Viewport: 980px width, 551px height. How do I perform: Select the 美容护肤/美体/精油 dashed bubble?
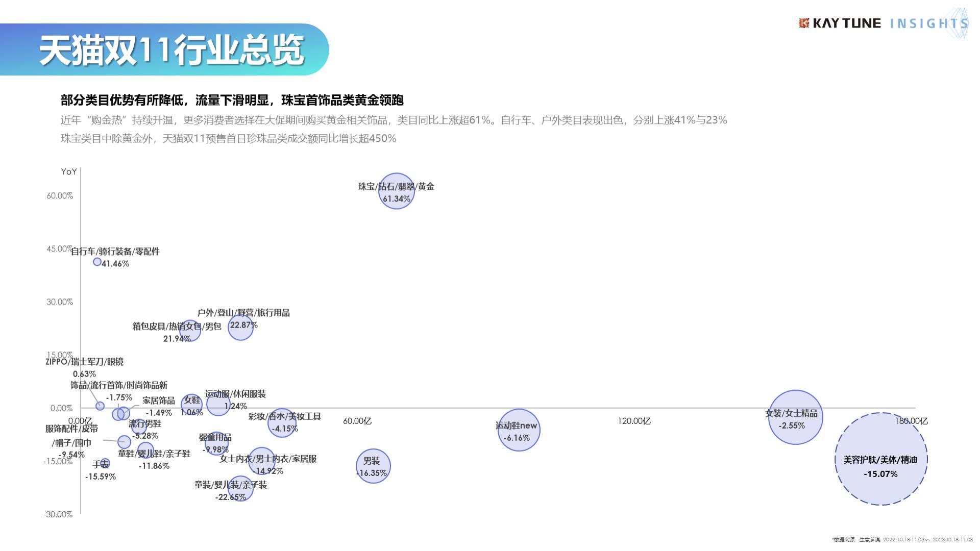[881, 459]
